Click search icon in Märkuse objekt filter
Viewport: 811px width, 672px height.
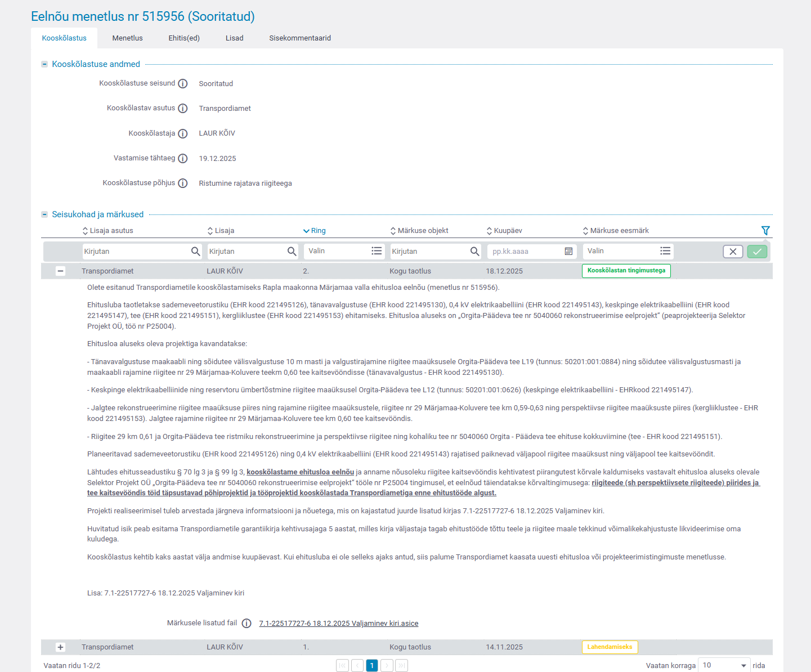coord(474,252)
